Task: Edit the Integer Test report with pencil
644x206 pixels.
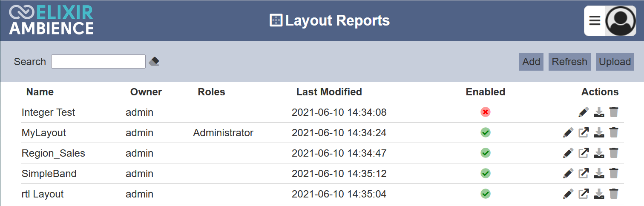Action: [x=584, y=112]
